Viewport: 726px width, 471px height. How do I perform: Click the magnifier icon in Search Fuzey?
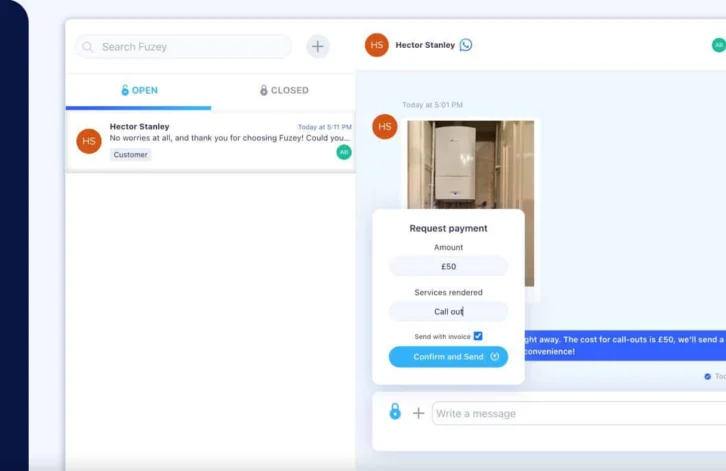[x=88, y=47]
